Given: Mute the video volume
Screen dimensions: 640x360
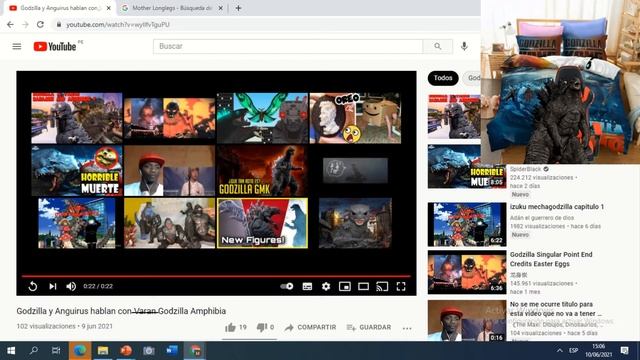Looking at the screenshot, I should [71, 287].
